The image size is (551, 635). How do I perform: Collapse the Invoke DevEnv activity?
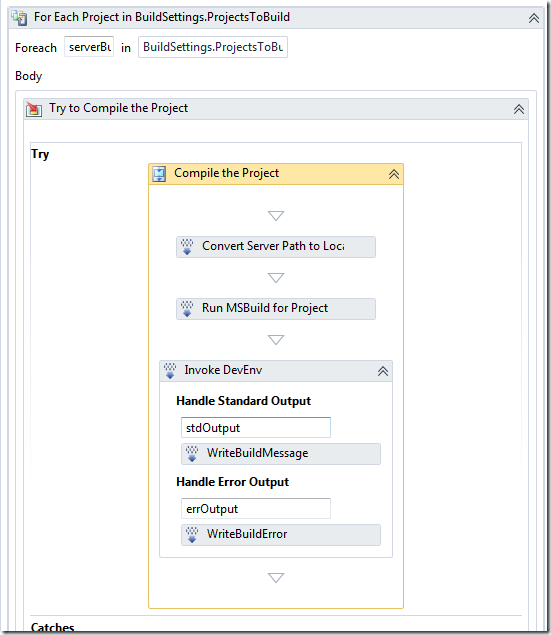[x=383, y=371]
